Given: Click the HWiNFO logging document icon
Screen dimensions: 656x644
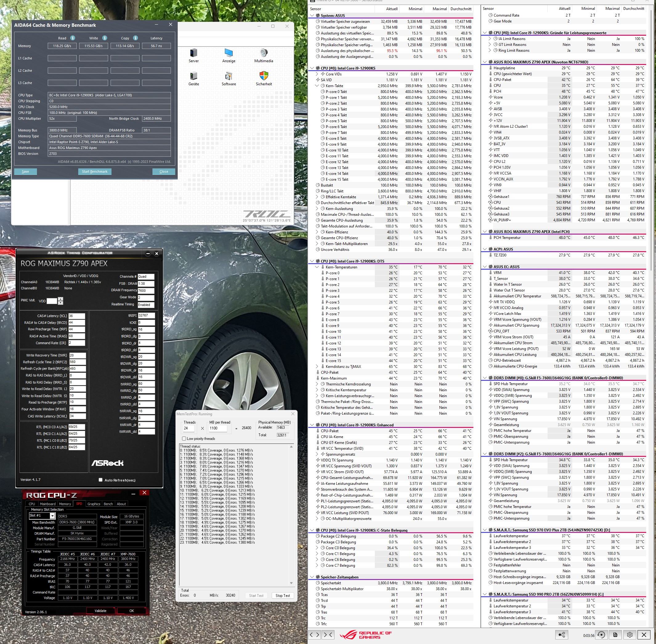Looking at the screenshot, I should point(615,635).
